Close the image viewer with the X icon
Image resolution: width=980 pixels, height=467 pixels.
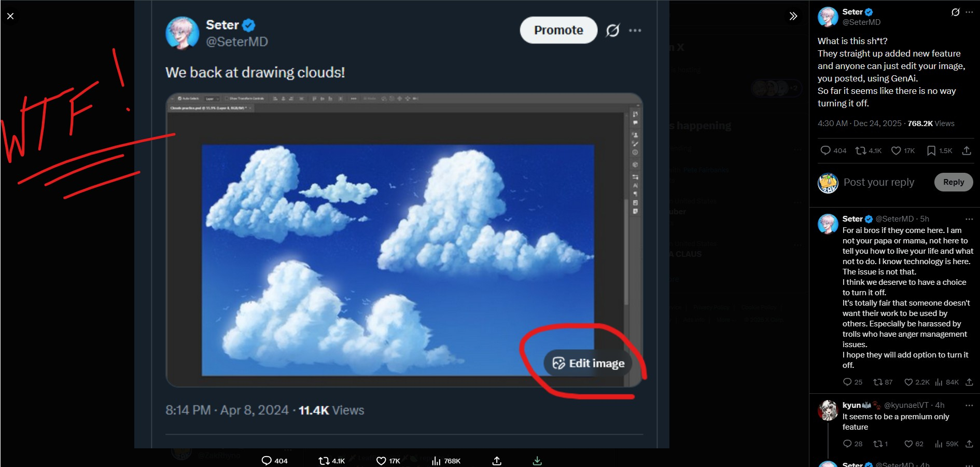coord(10,16)
